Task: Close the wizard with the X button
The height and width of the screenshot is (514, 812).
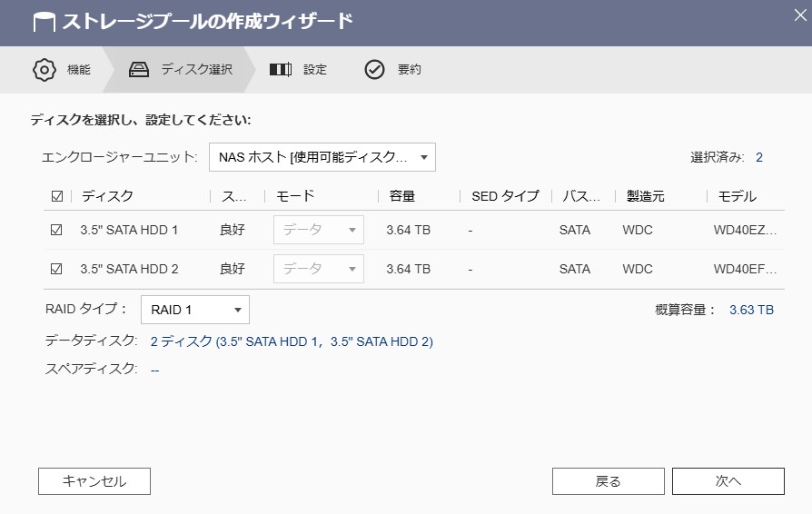Action: [x=800, y=15]
